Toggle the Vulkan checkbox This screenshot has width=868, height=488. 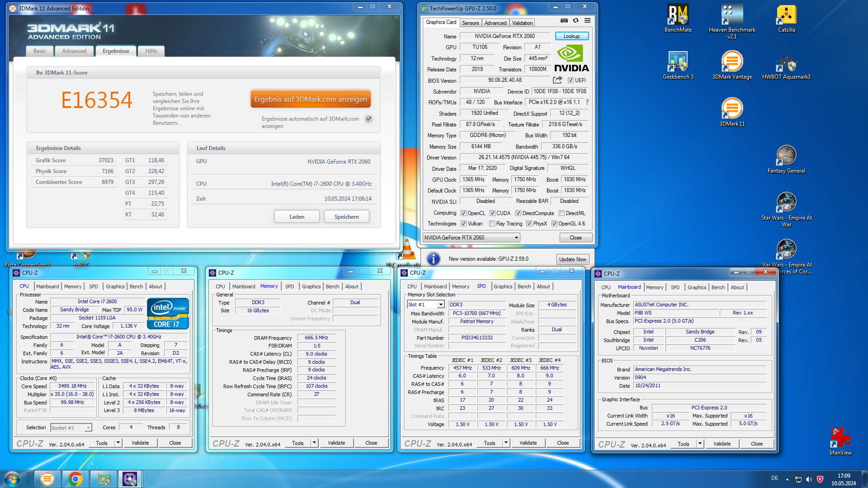click(463, 224)
